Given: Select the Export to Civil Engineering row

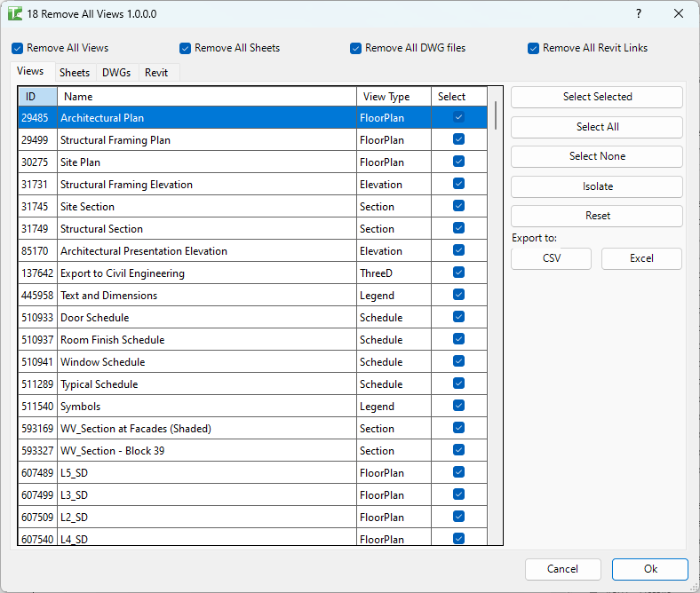Looking at the screenshot, I should tap(123, 273).
